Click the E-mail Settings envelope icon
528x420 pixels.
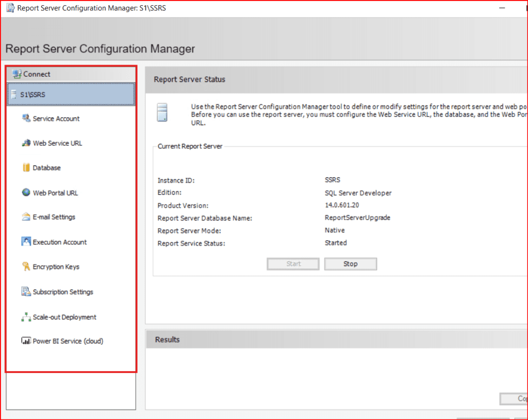click(26, 217)
